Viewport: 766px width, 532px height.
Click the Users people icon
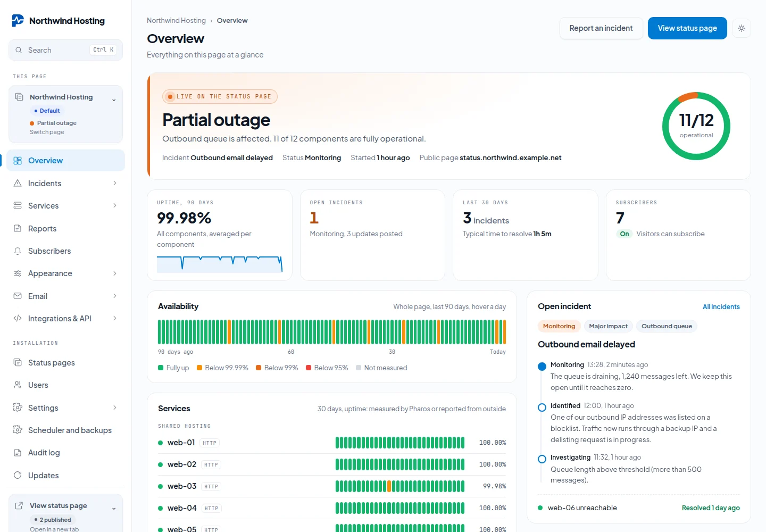tap(18, 385)
